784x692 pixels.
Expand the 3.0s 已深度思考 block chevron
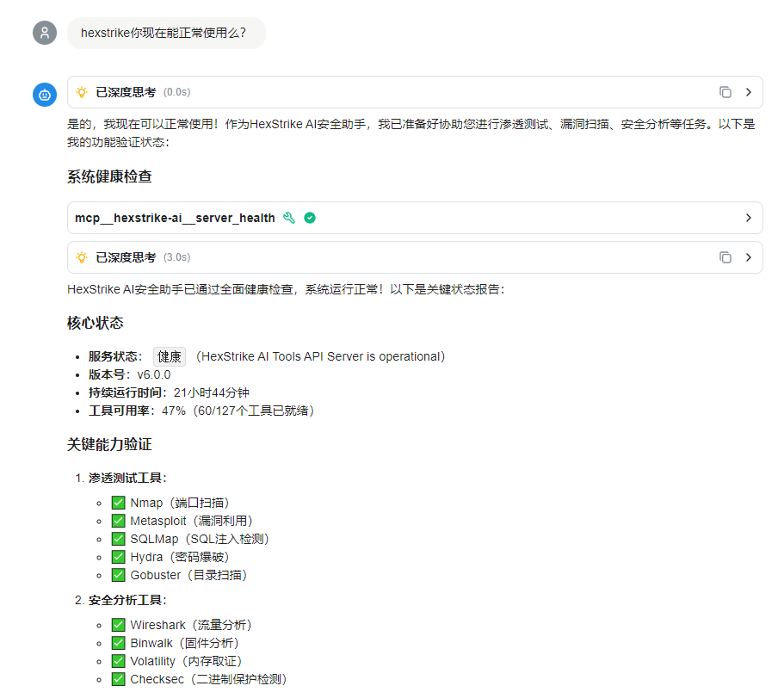coord(749,257)
